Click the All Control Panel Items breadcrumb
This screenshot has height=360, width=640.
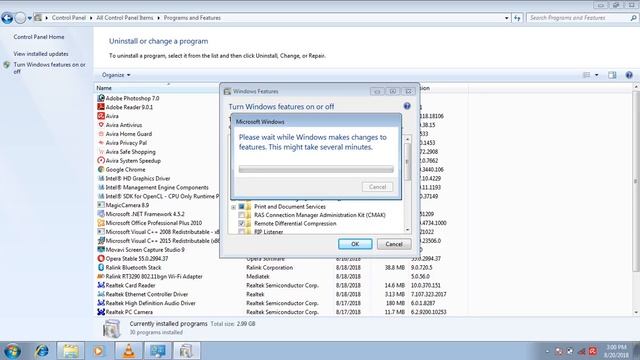(124, 18)
